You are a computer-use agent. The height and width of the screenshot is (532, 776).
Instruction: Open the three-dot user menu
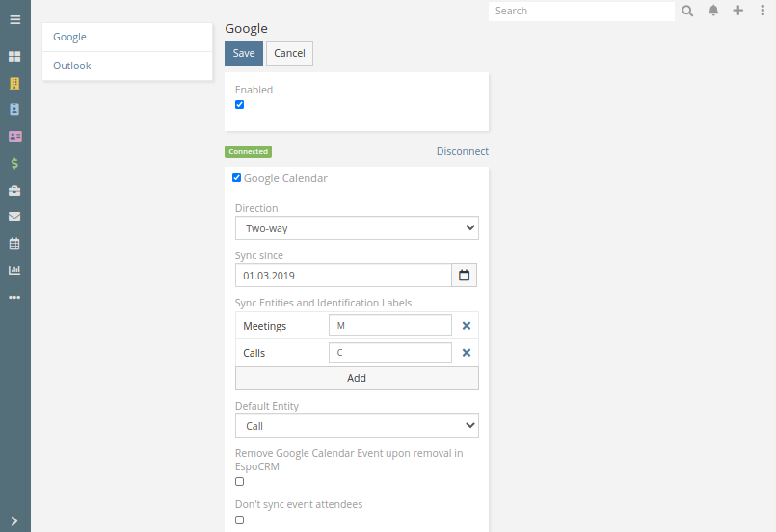tap(763, 11)
